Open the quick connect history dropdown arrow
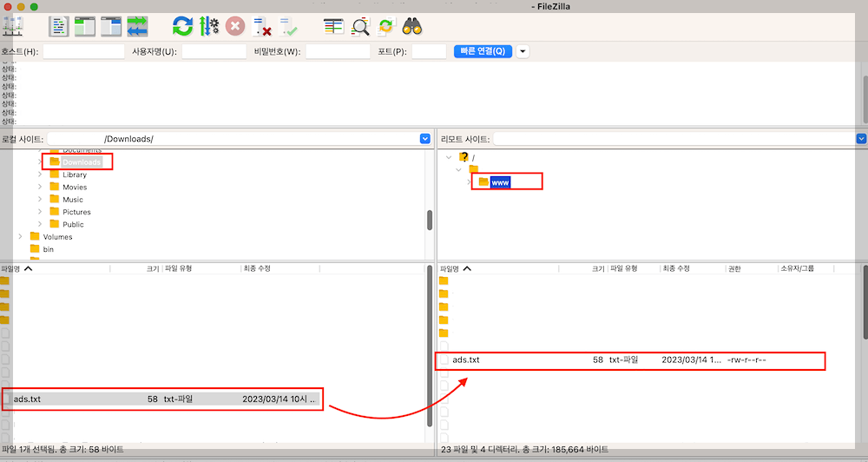868x462 pixels. 523,51
